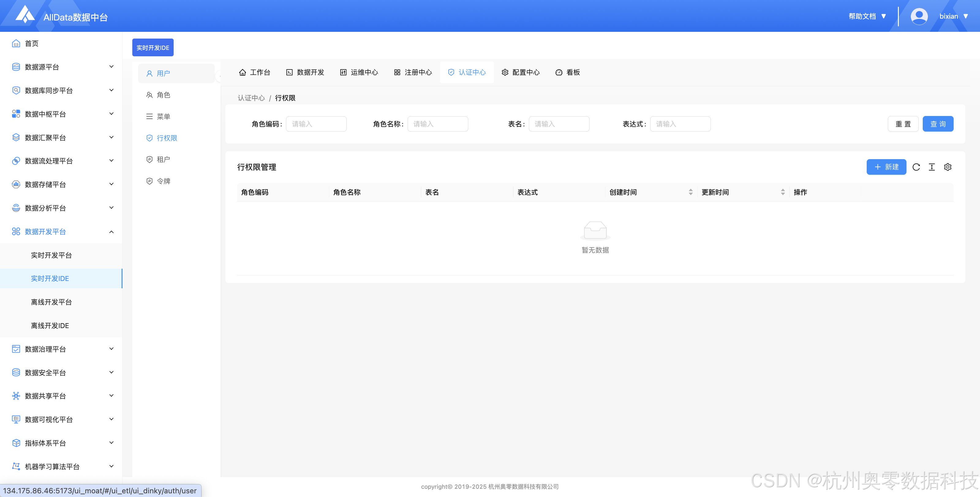980x497 pixels.
Task: Sort table by 更新时间 column arrows
Action: pyautogui.click(x=782, y=192)
